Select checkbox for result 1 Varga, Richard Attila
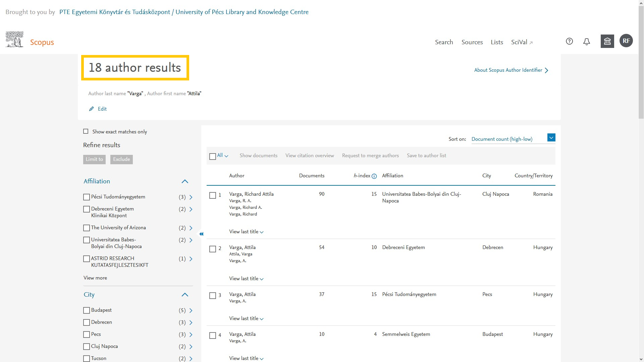644x362 pixels. click(212, 195)
